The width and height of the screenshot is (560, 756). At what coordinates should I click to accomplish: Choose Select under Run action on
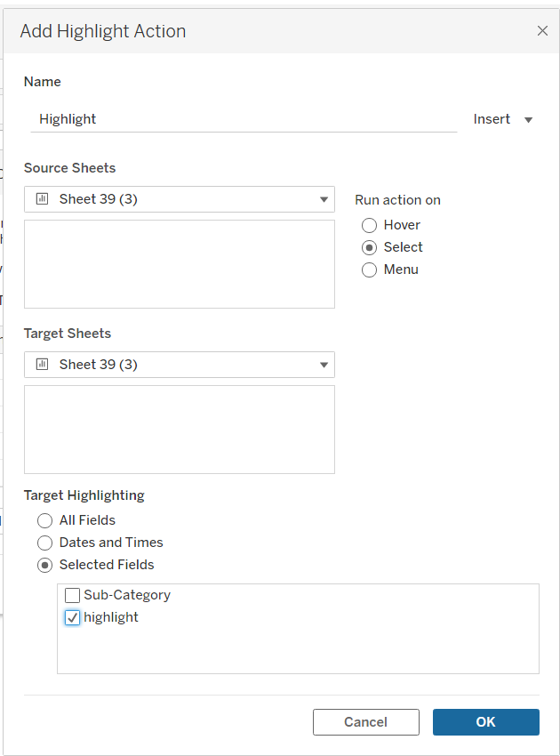pyautogui.click(x=370, y=248)
